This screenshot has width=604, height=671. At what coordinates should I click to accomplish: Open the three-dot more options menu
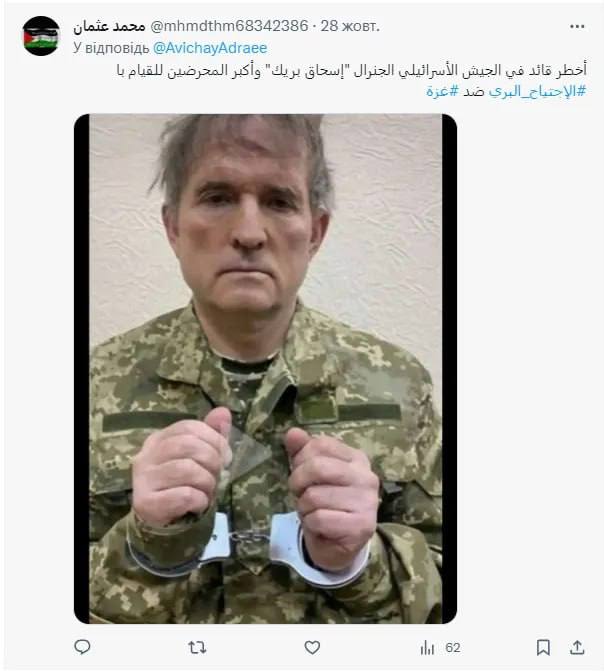pos(577,27)
